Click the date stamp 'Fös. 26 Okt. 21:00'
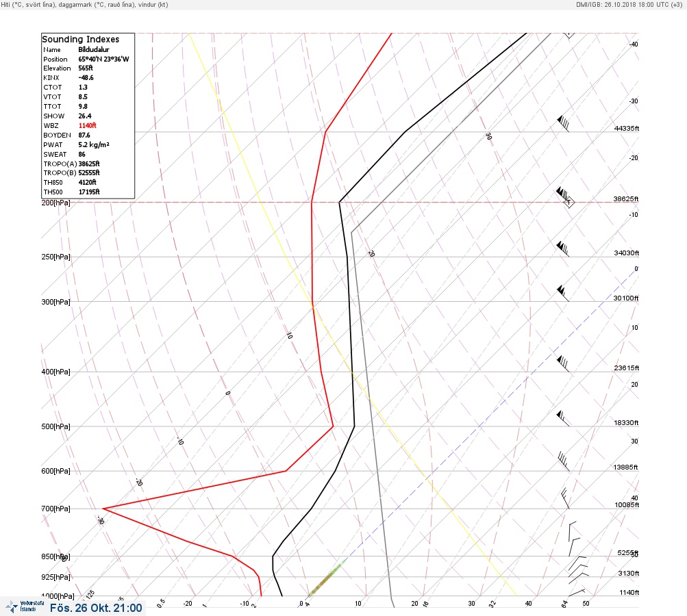Image resolution: width=687 pixels, height=616 pixels. (x=96, y=608)
